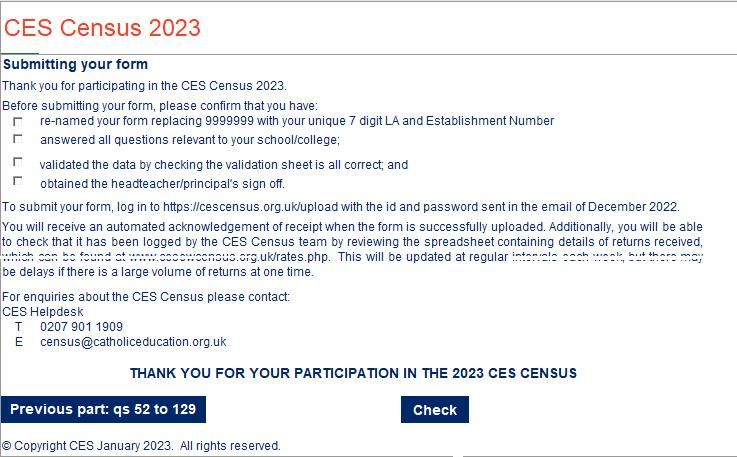Click the 'answered all questions relevant' label text
737x457 pixels.
point(190,140)
